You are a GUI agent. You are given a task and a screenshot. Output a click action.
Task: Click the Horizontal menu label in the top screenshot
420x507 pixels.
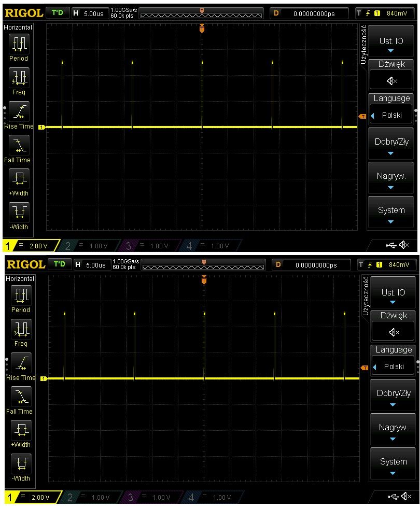point(18,27)
